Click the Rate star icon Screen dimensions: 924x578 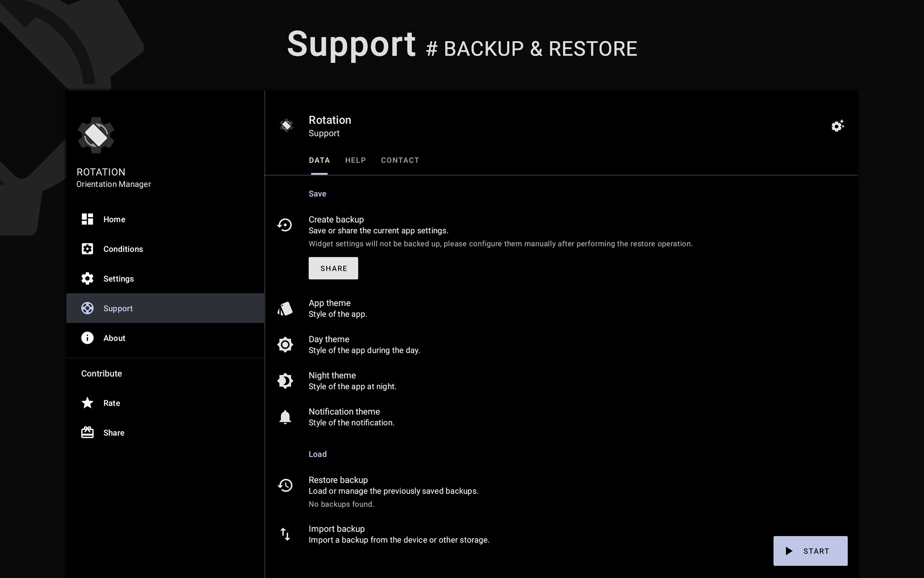click(x=87, y=403)
